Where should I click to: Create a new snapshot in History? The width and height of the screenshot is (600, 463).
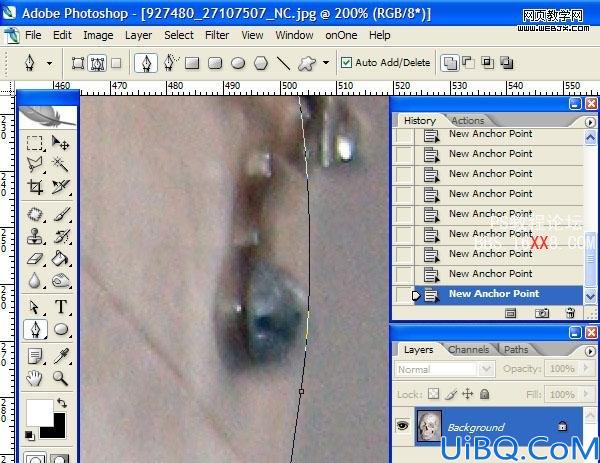click(x=541, y=313)
